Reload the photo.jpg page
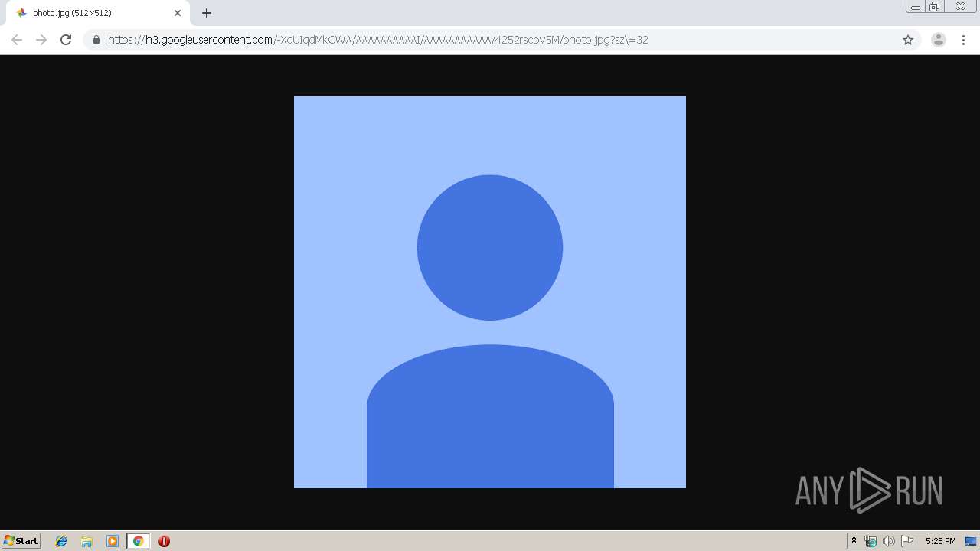Screen dimensions: 980x551 [x=66, y=40]
